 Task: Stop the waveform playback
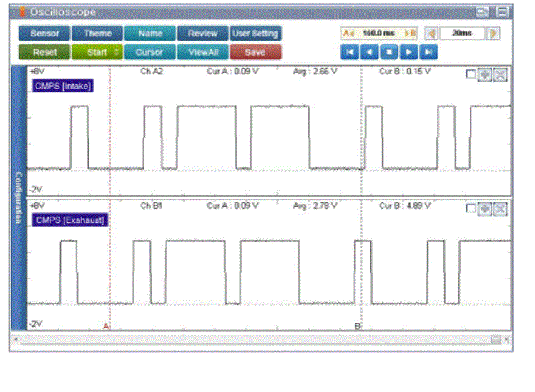tap(388, 52)
